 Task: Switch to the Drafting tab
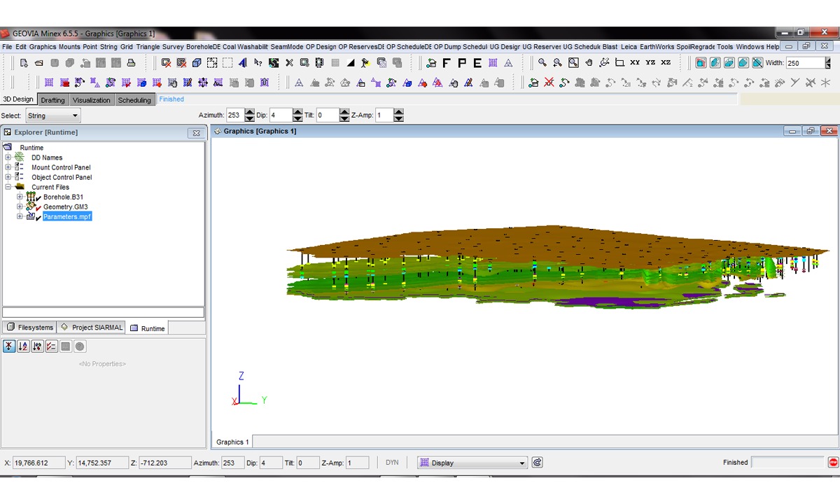coord(52,100)
